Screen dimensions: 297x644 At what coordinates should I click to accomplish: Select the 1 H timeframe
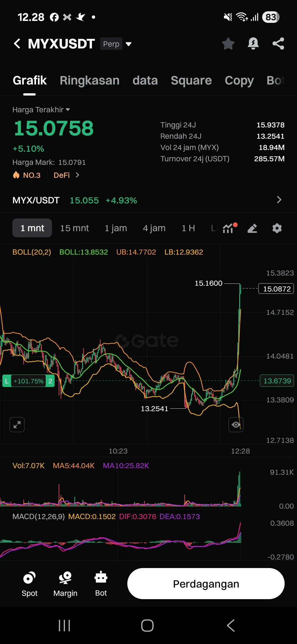coord(188,228)
